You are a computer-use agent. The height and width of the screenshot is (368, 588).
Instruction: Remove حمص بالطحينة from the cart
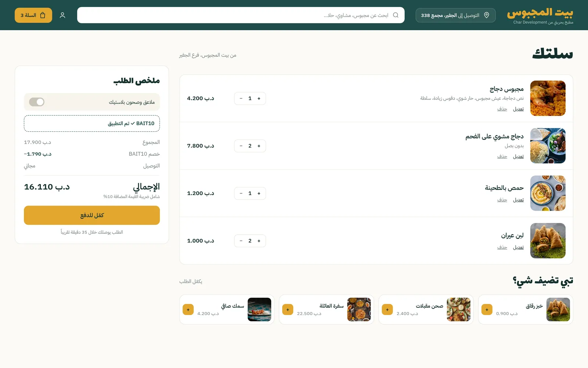(502, 200)
